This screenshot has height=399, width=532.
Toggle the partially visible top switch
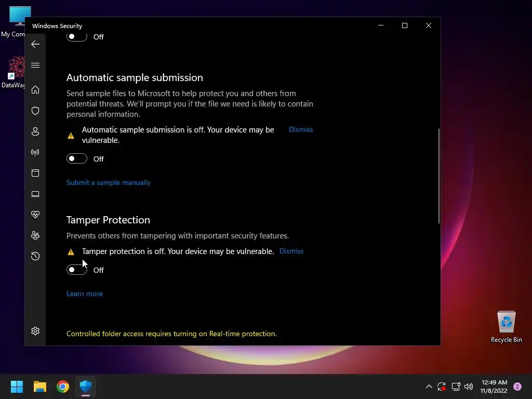pyautogui.click(x=77, y=37)
